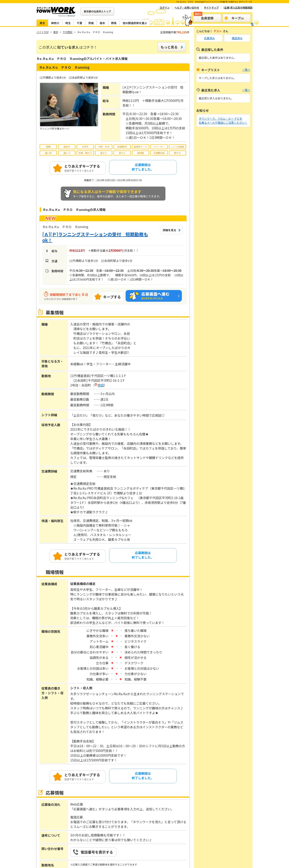Click the 会員登録 button
The width and height of the screenshot is (289, 868).
point(207,18)
